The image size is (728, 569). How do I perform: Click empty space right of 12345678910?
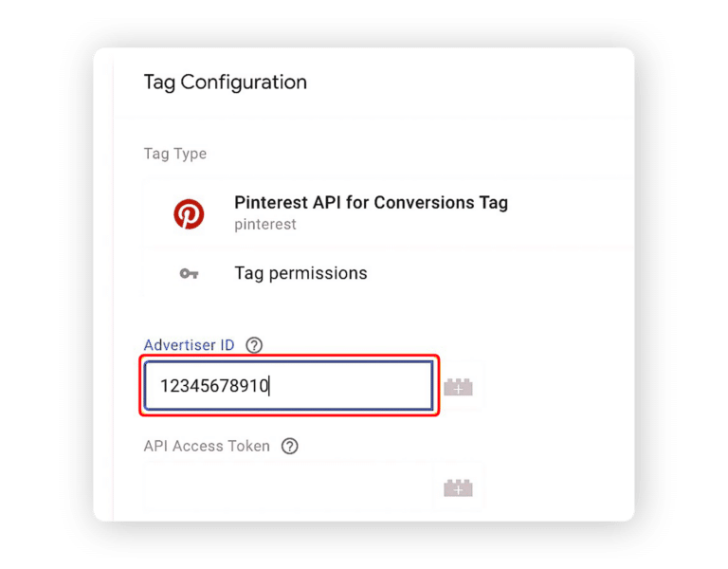351,386
